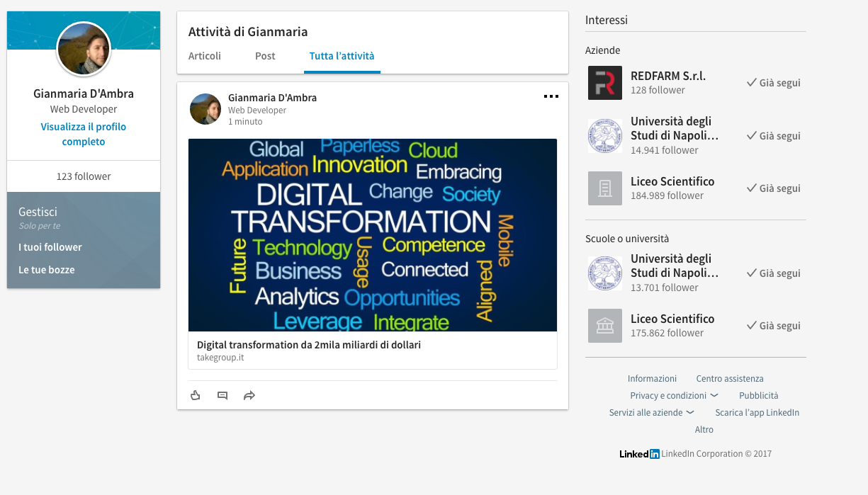Image resolution: width=868 pixels, height=495 pixels.
Task: Switch to the Post tab
Action: [265, 56]
